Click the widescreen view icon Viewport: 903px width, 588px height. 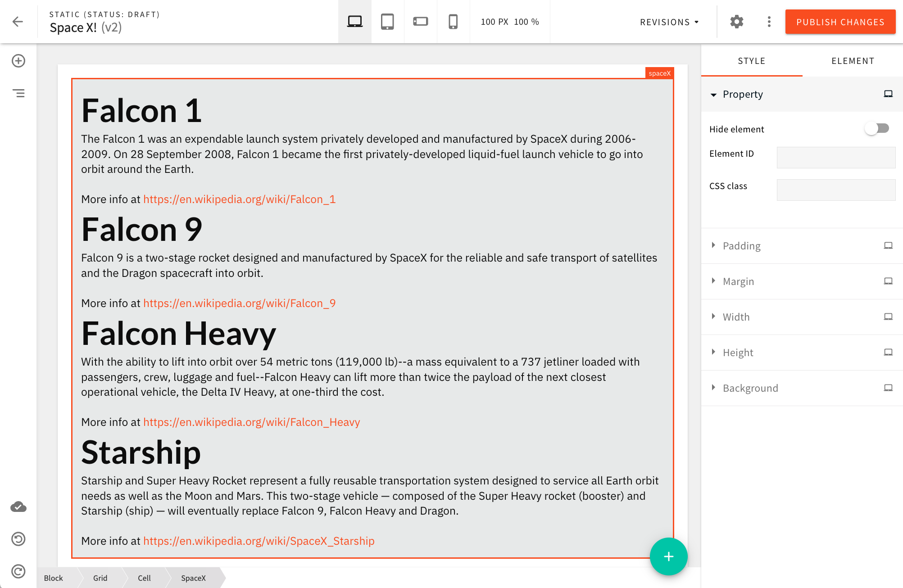[x=421, y=21]
